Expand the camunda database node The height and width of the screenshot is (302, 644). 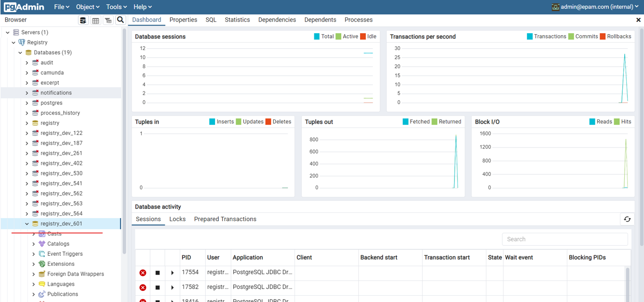(27, 73)
